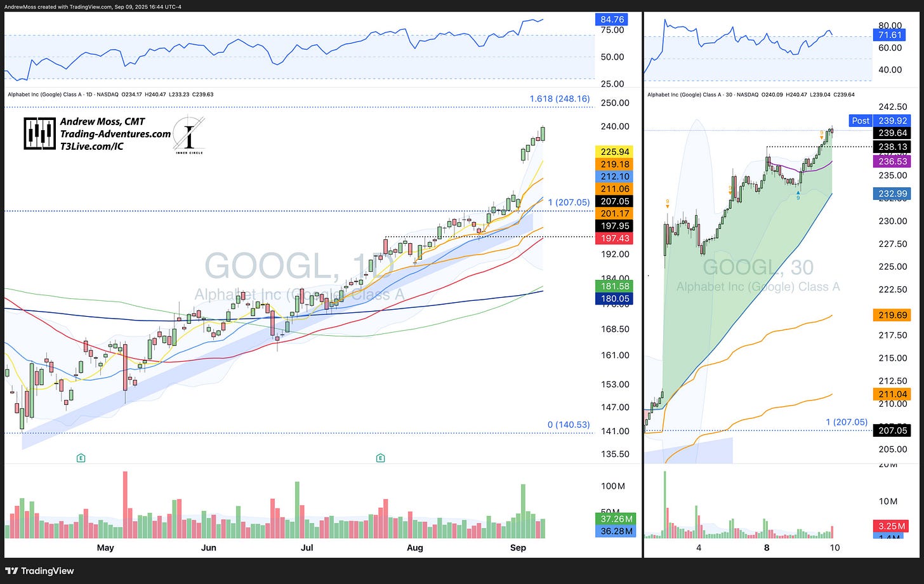
Task: Click the May label on the time axis
Action: [105, 547]
